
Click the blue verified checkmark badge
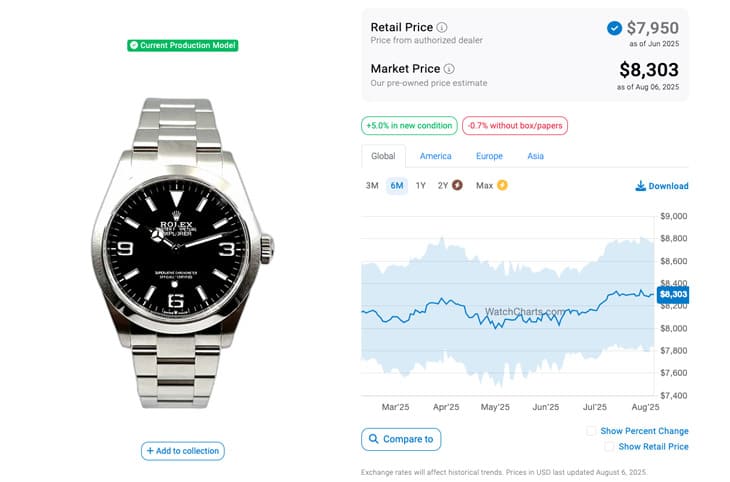tap(614, 28)
